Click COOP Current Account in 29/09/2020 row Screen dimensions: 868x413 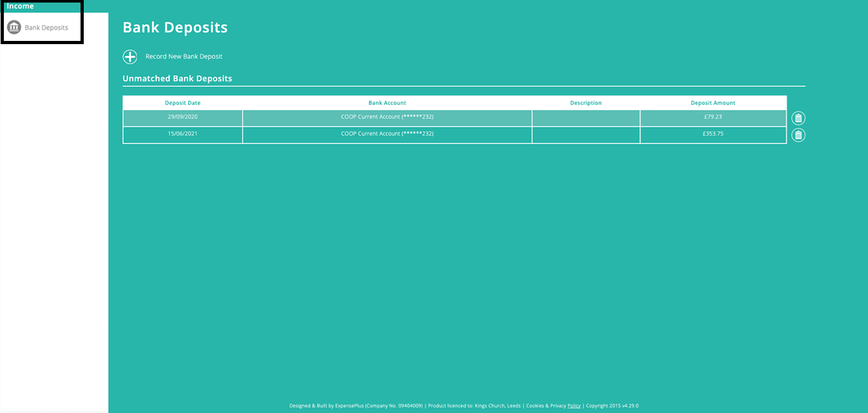pos(387,118)
